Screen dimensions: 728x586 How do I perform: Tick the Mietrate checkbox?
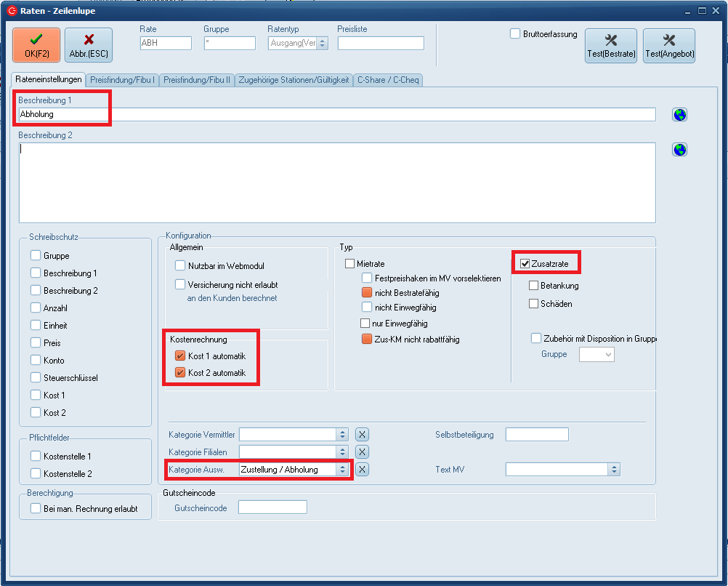350,264
